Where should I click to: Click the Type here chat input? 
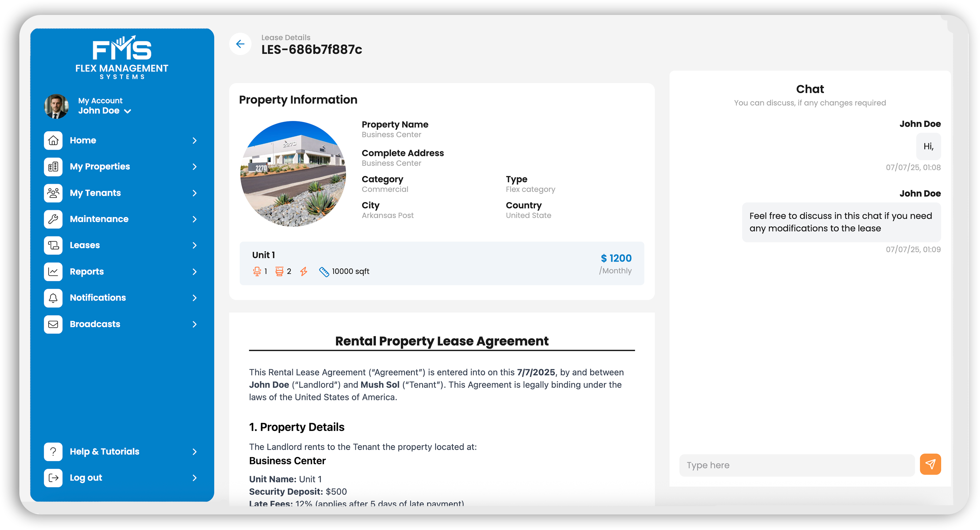[x=797, y=465]
